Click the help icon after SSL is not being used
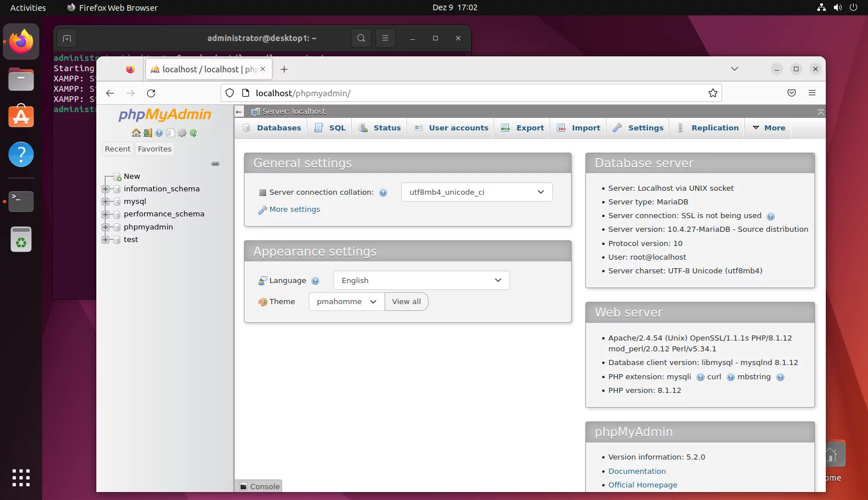 (x=771, y=216)
